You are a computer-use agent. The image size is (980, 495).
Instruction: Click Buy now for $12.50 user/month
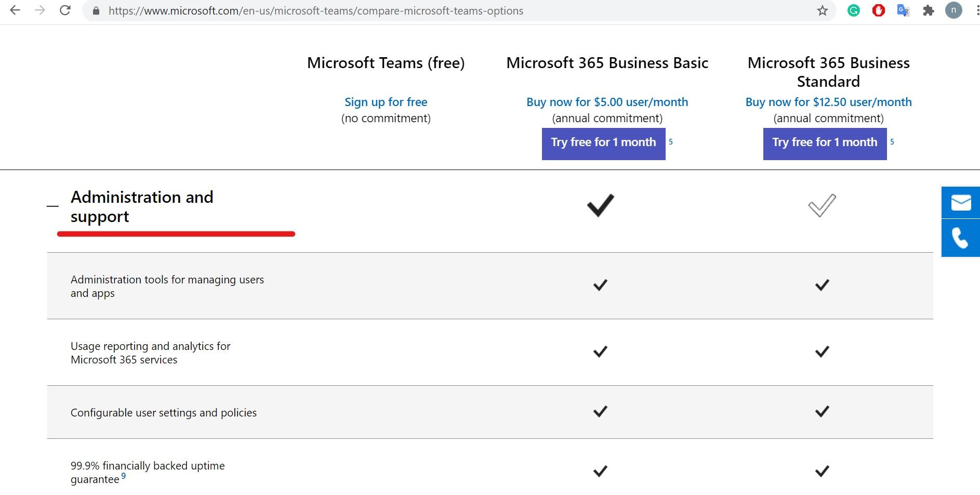pos(828,102)
